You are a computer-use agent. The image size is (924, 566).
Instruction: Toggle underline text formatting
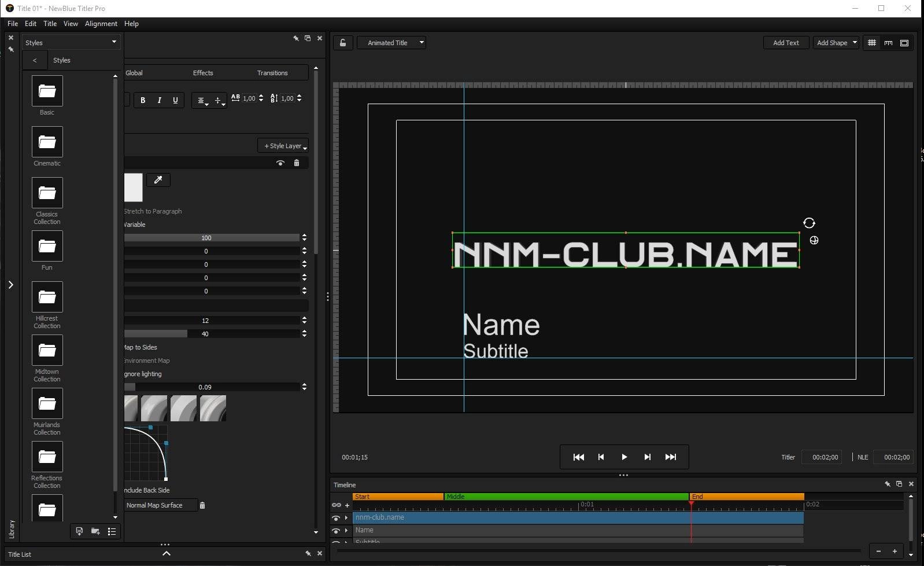click(x=175, y=100)
